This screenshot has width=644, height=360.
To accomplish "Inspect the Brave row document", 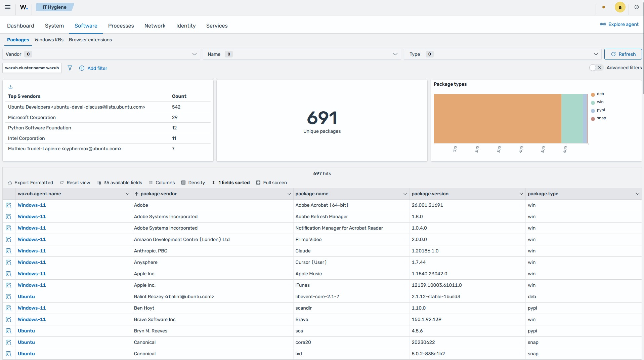I will point(9,320).
